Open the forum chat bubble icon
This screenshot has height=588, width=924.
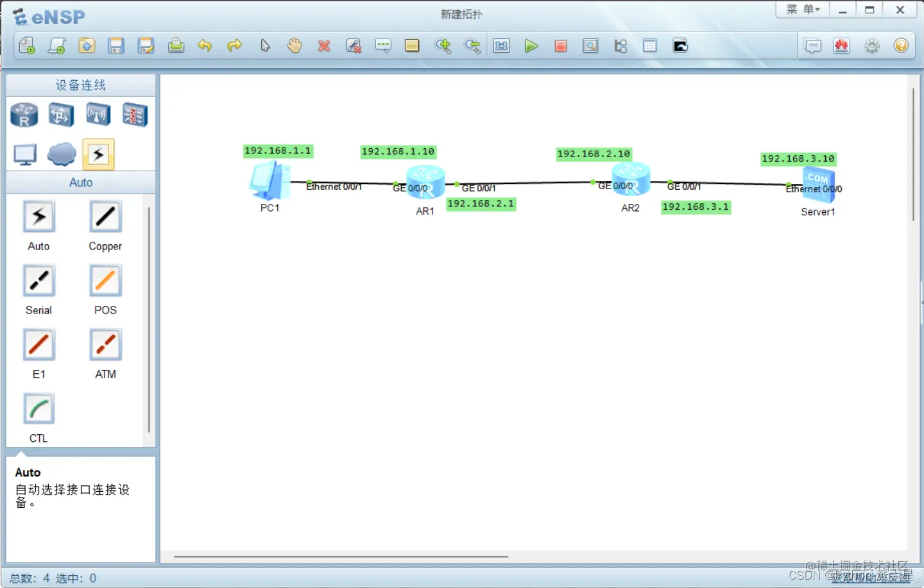pyautogui.click(x=812, y=46)
